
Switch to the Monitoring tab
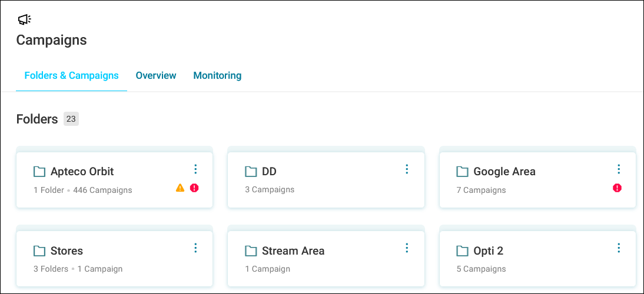click(217, 75)
